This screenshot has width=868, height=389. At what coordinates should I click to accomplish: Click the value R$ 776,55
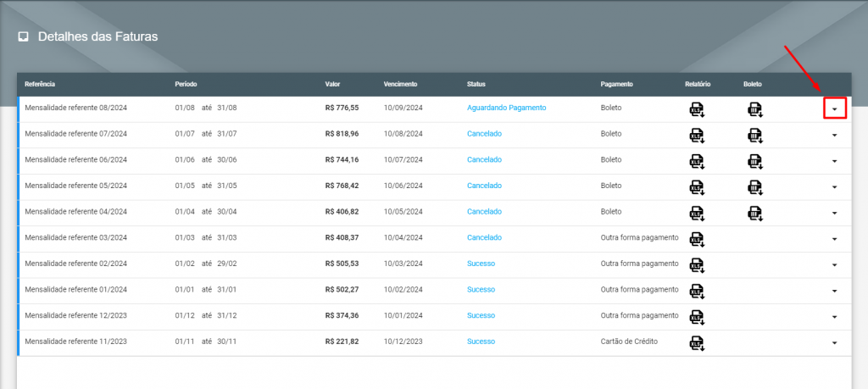342,108
